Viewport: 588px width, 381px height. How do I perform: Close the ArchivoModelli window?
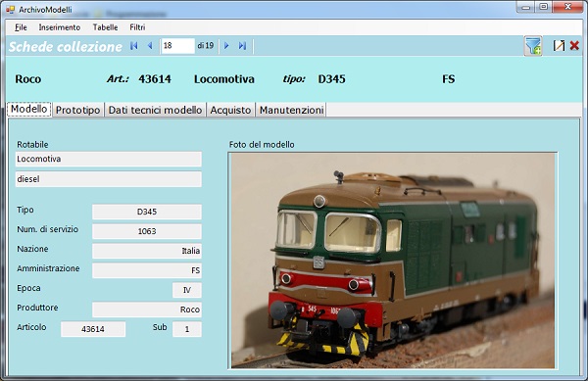[x=568, y=7]
